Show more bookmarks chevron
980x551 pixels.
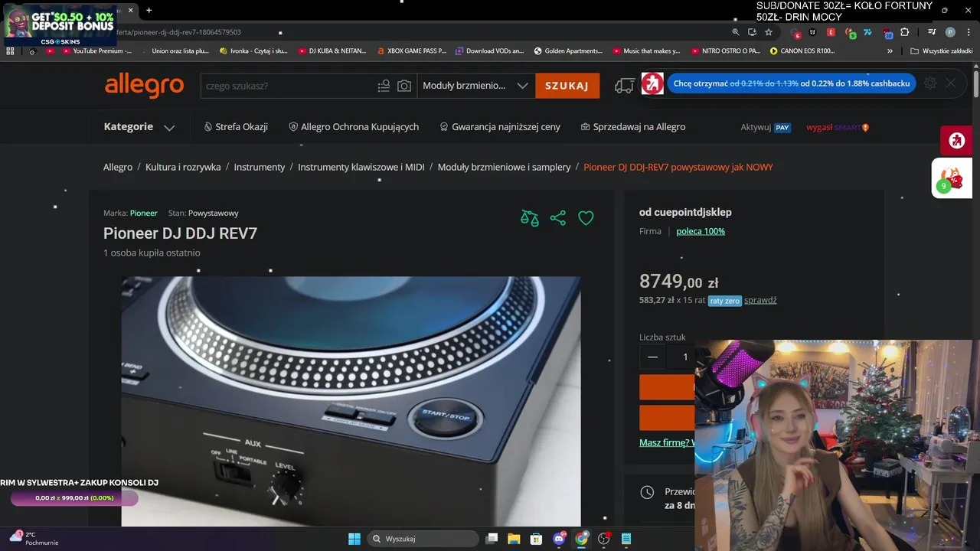(890, 51)
